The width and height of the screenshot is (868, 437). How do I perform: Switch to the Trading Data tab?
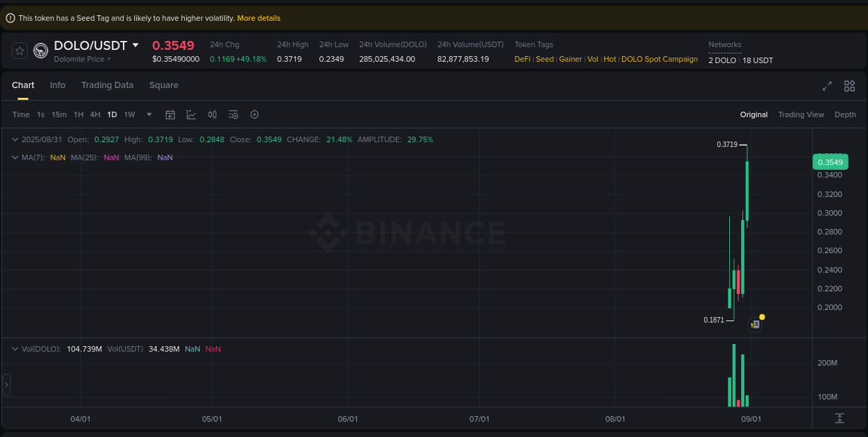107,85
